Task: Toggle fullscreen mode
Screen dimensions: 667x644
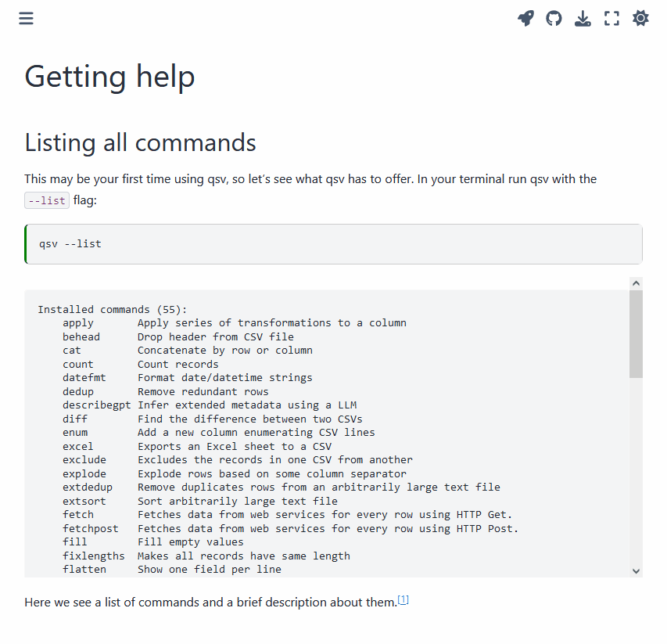Action: click(611, 18)
